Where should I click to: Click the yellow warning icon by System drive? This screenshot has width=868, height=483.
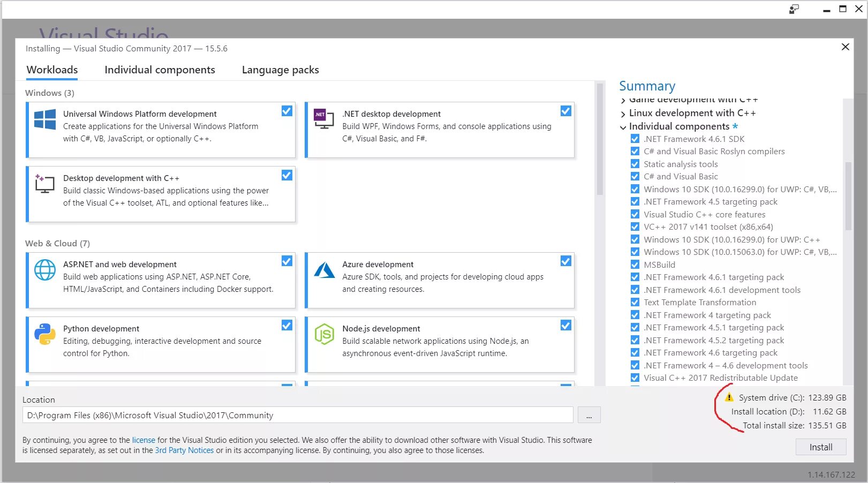[729, 397]
